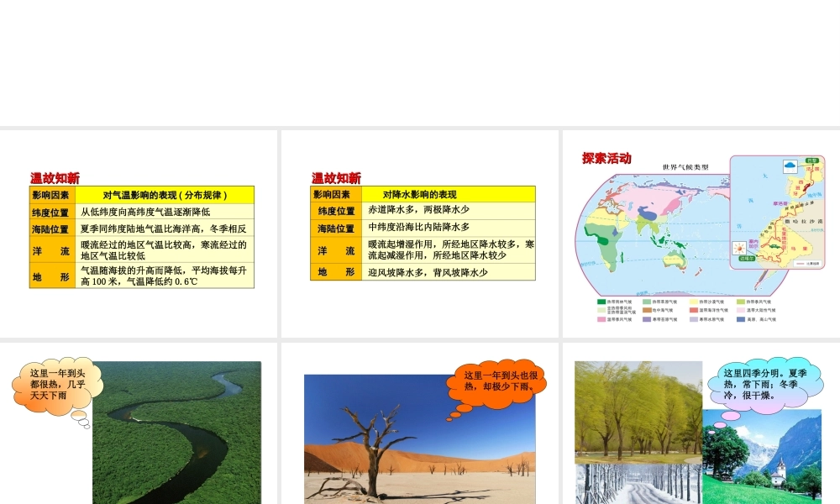The height and width of the screenshot is (504, 840).
Task: Click the alpine valley church photo
Action: pyautogui.click(x=762, y=457)
